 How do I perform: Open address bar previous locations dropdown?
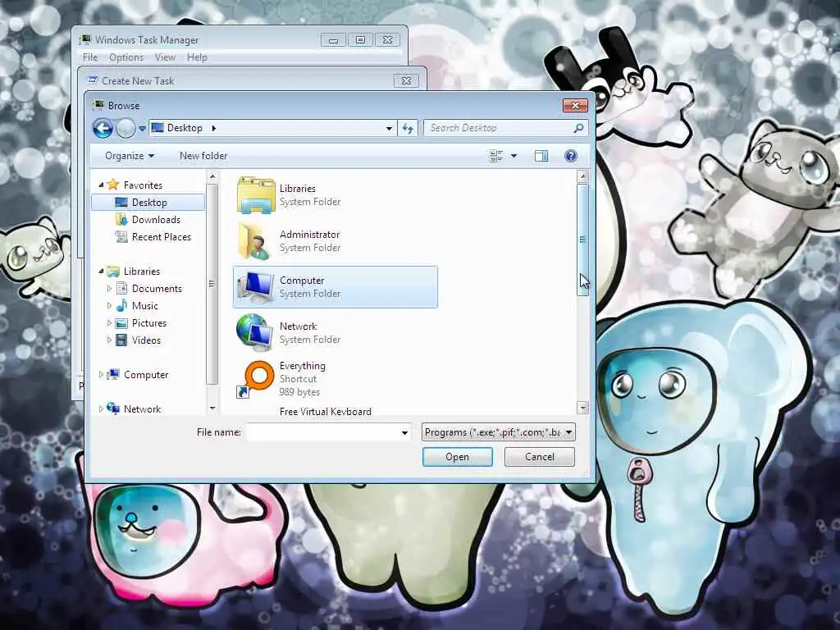point(389,129)
